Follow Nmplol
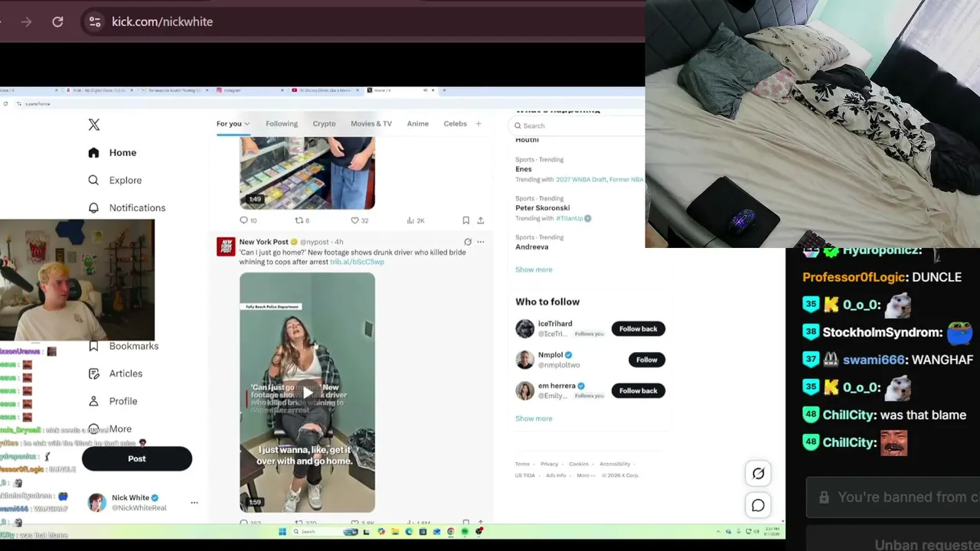This screenshot has height=551, width=980. (647, 360)
